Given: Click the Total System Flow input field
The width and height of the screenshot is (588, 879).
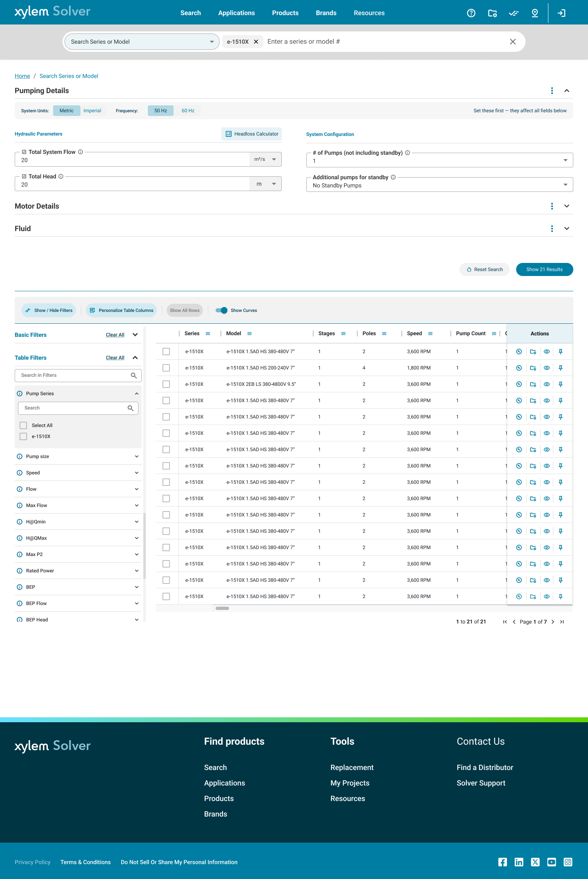Looking at the screenshot, I should tap(132, 160).
